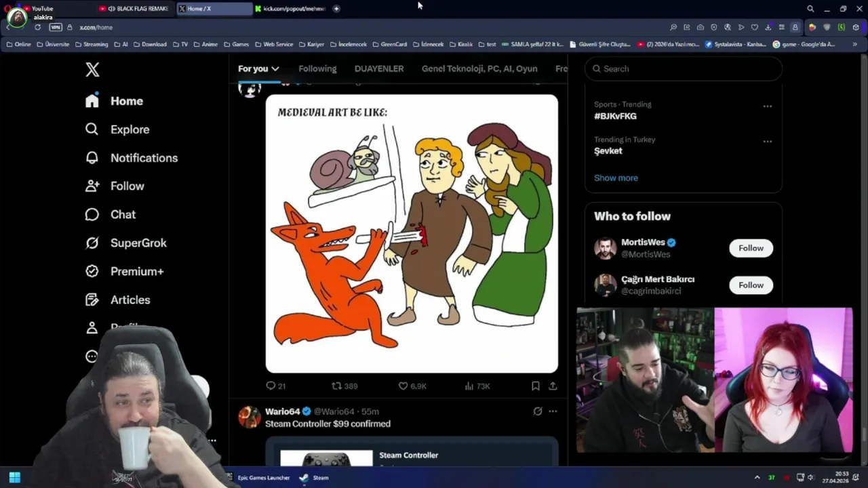Open Wario64 profile name link
The image size is (868, 488).
click(x=283, y=411)
